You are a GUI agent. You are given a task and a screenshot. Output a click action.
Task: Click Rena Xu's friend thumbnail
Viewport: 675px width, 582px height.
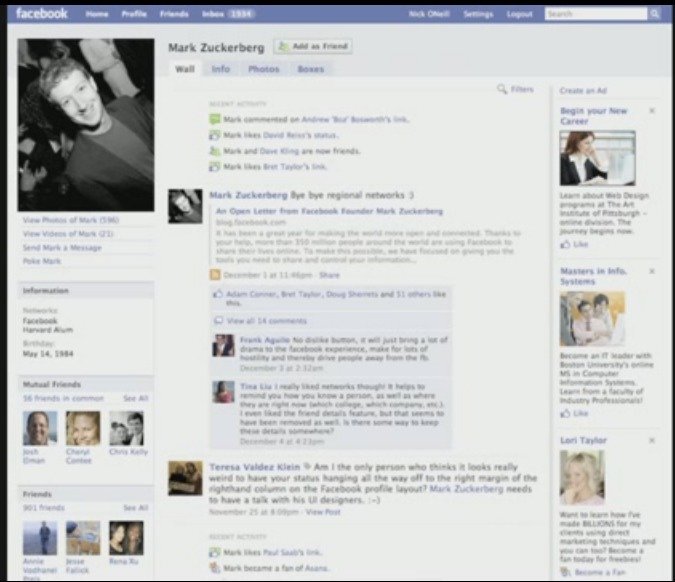click(x=127, y=538)
